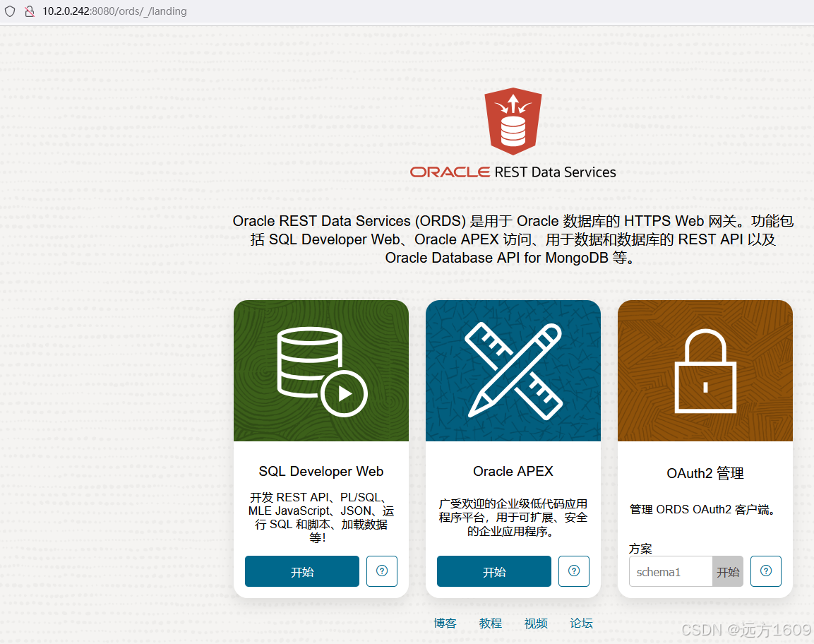The image size is (814, 644).
Task: Open the 视频 link
Action: point(536,624)
